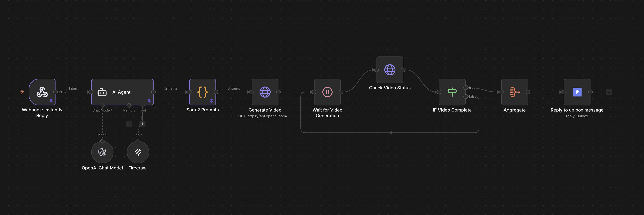Add a Memory sub-node to the AI Agent
This screenshot has width=644, height=215.
[x=129, y=124]
